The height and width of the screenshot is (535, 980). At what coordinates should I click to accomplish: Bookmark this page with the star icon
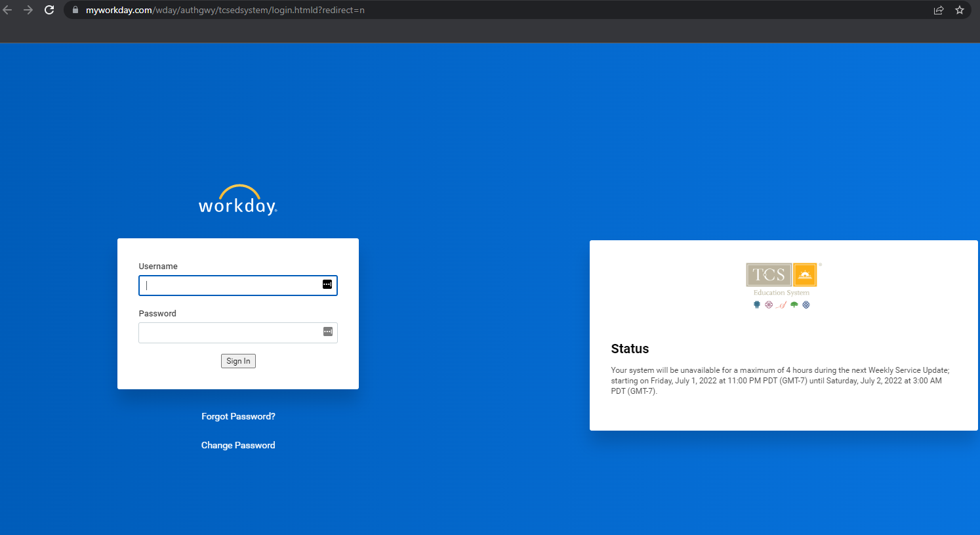960,10
